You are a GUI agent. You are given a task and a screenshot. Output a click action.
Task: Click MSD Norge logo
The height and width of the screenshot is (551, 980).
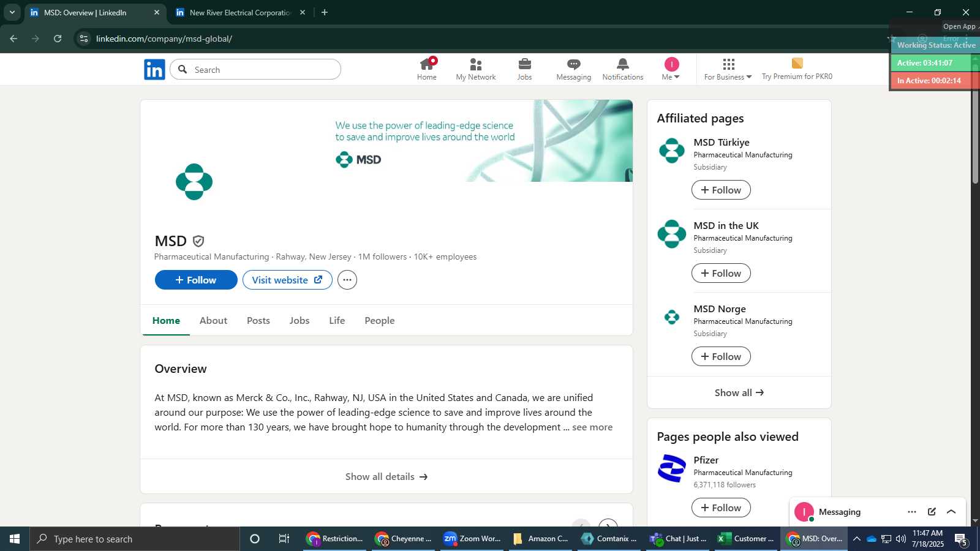pyautogui.click(x=672, y=317)
